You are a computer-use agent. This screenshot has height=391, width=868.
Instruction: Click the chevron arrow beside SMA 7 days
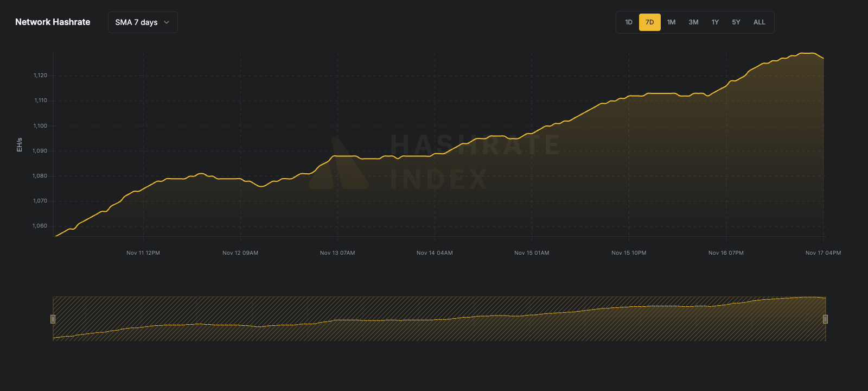point(167,22)
